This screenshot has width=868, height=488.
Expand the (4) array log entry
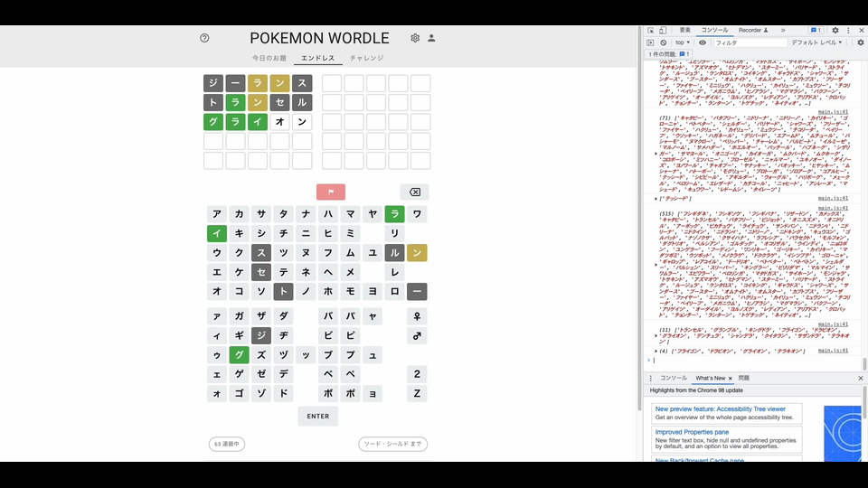656,352
